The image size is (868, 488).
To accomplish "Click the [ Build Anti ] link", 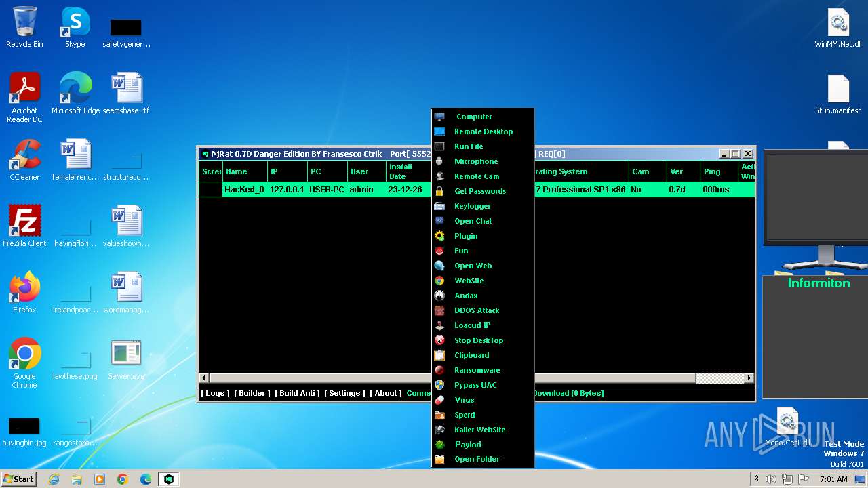I will 298,393.
